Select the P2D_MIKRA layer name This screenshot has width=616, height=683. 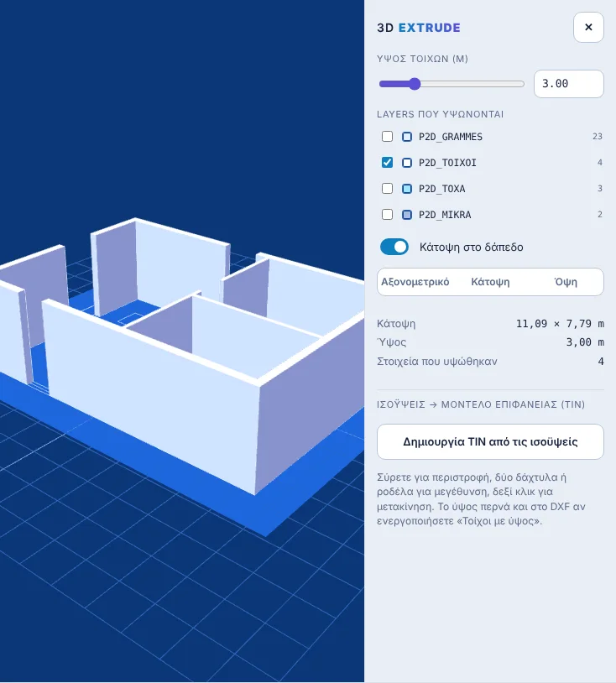[445, 215]
